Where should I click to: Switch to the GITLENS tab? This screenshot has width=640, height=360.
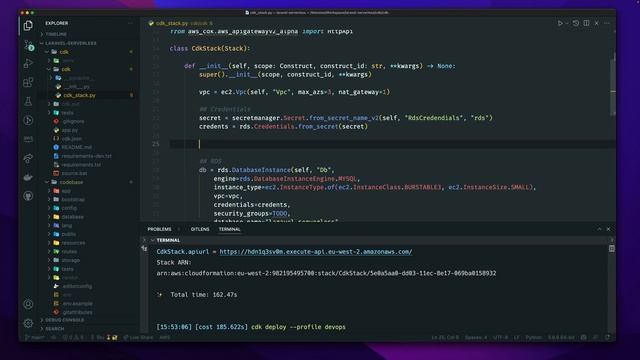[200, 229]
